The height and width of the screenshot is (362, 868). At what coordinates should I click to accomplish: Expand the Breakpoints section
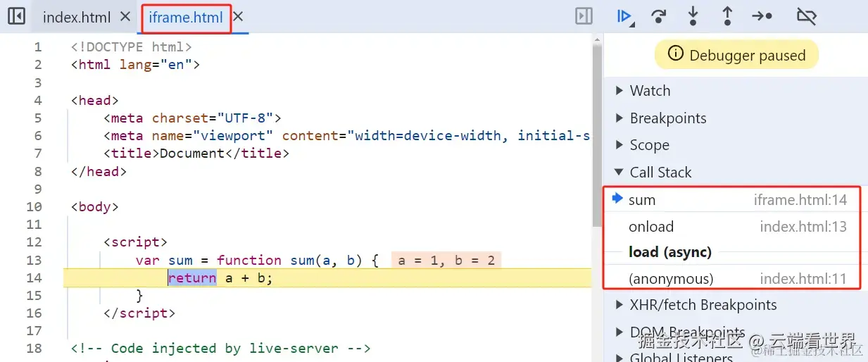tap(736, 118)
